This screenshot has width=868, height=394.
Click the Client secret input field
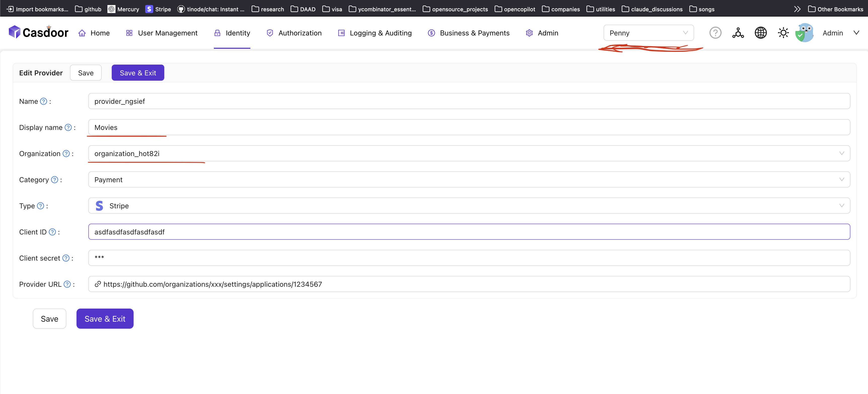tap(469, 258)
